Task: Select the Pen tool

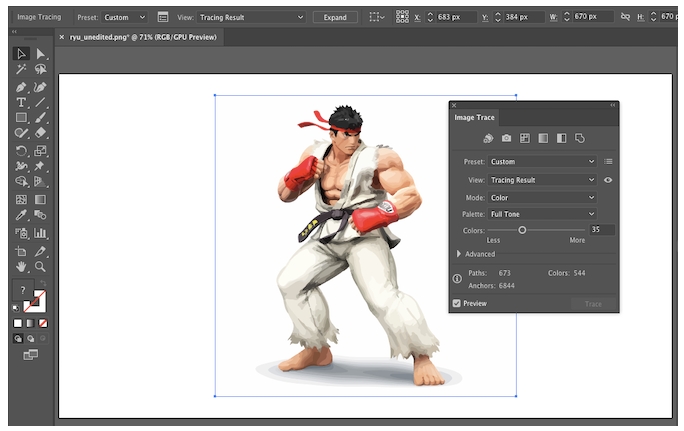Action: [21, 86]
